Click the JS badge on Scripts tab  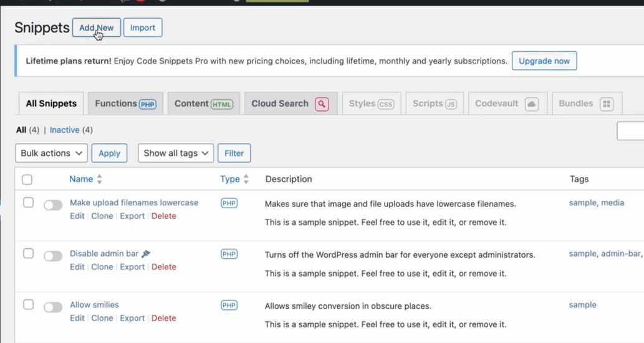pos(451,104)
